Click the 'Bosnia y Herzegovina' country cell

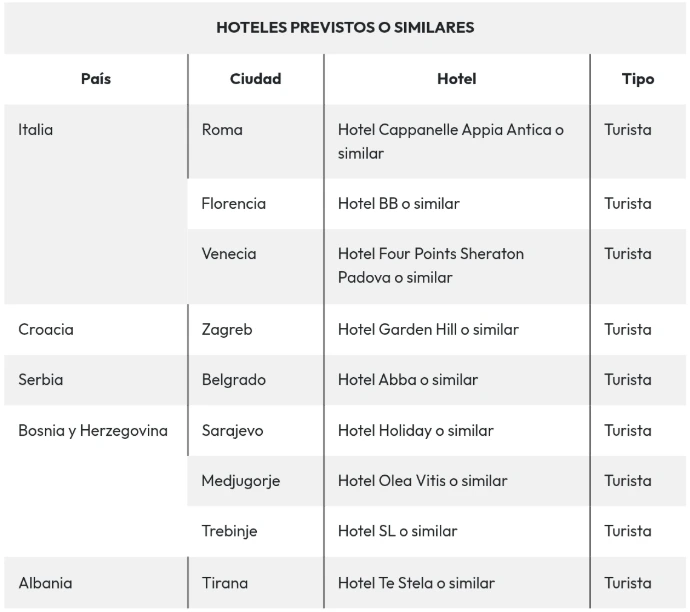pos(93,430)
